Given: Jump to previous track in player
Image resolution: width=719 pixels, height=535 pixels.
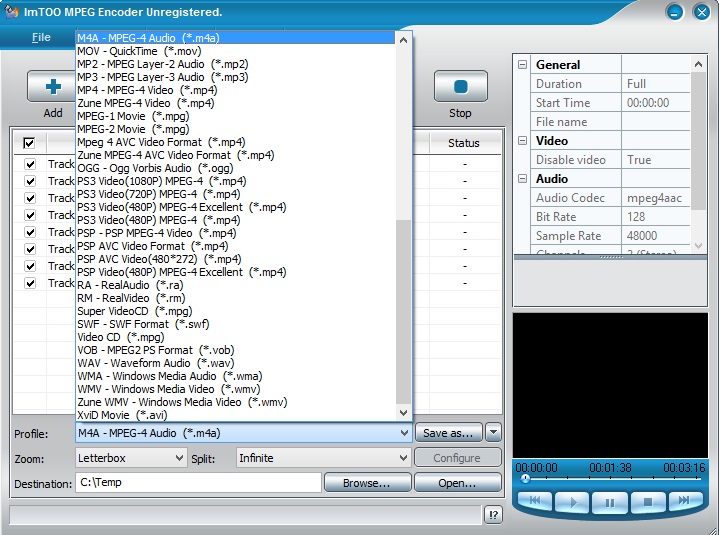Looking at the screenshot, I should coord(535,501).
